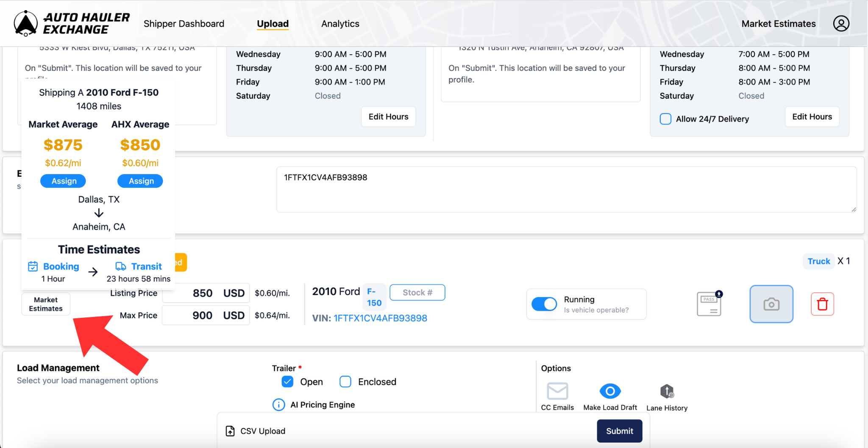This screenshot has width=868, height=448.
Task: Upload a gate pass document
Action: [709, 303]
